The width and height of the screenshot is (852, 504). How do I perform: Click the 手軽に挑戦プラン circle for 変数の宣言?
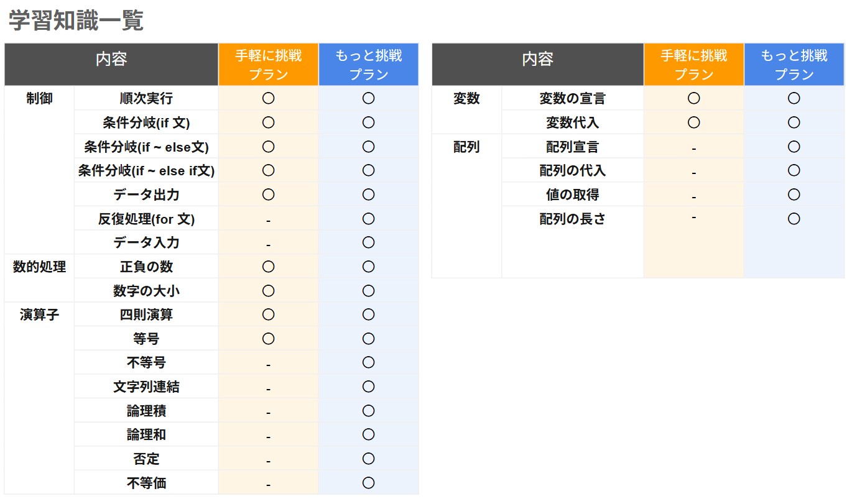[693, 98]
